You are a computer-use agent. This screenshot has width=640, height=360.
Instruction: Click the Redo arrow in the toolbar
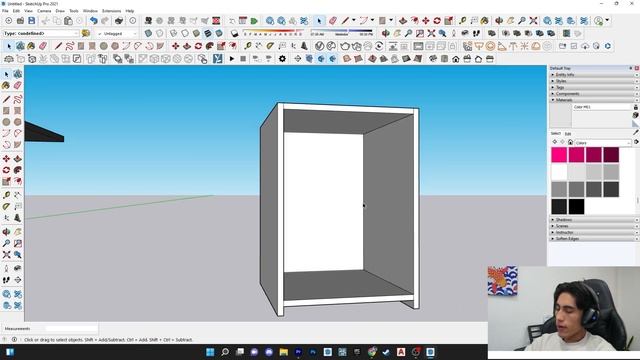[105, 20]
